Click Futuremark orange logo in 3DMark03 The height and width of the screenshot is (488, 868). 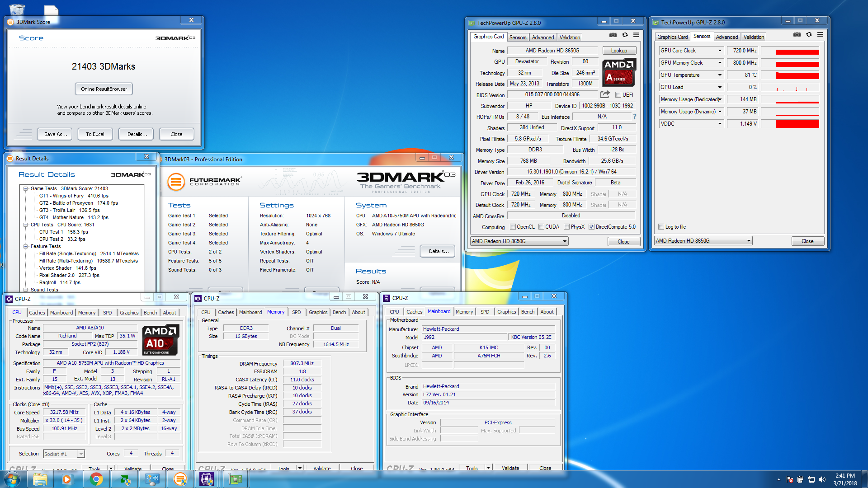(x=176, y=182)
